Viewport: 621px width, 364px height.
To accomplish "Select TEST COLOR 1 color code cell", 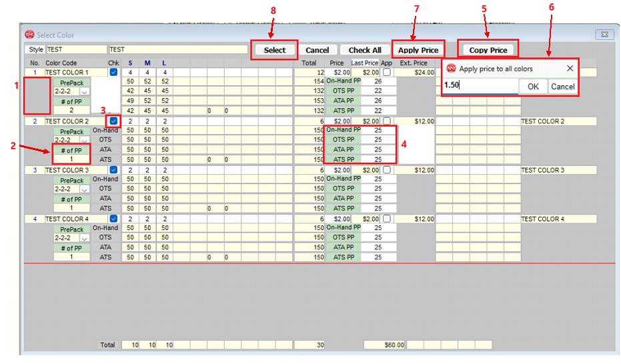I will (76, 73).
